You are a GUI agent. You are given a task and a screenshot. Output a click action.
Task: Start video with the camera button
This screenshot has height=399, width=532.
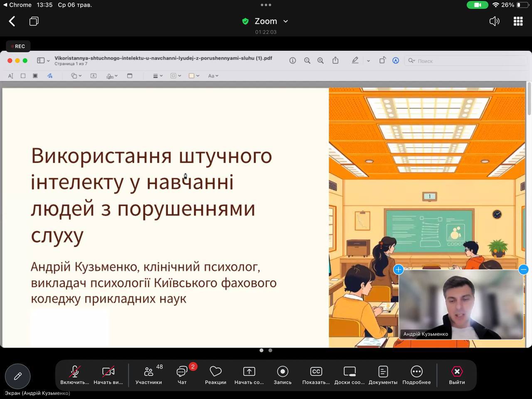click(x=108, y=375)
